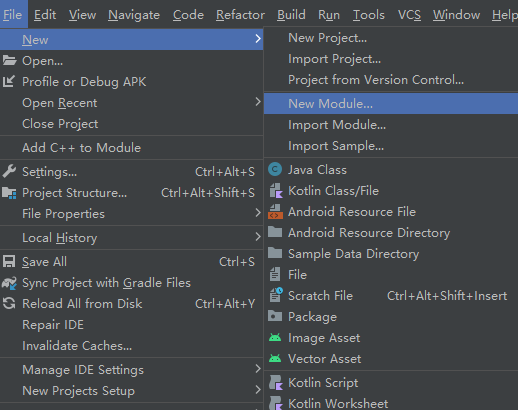Expand the Open Recent submenu arrow
Image resolution: width=518 pixels, height=410 pixels.
(258, 102)
